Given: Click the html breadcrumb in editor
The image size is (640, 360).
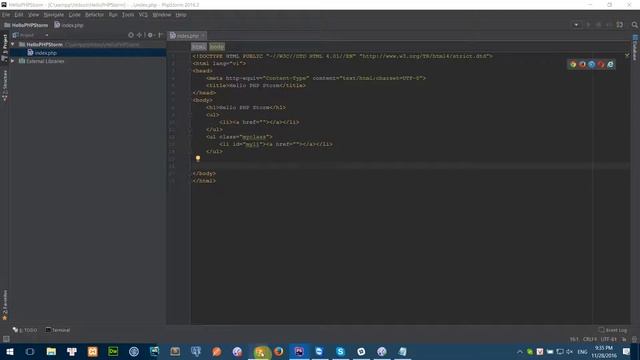Looking at the screenshot, I should [x=199, y=47].
